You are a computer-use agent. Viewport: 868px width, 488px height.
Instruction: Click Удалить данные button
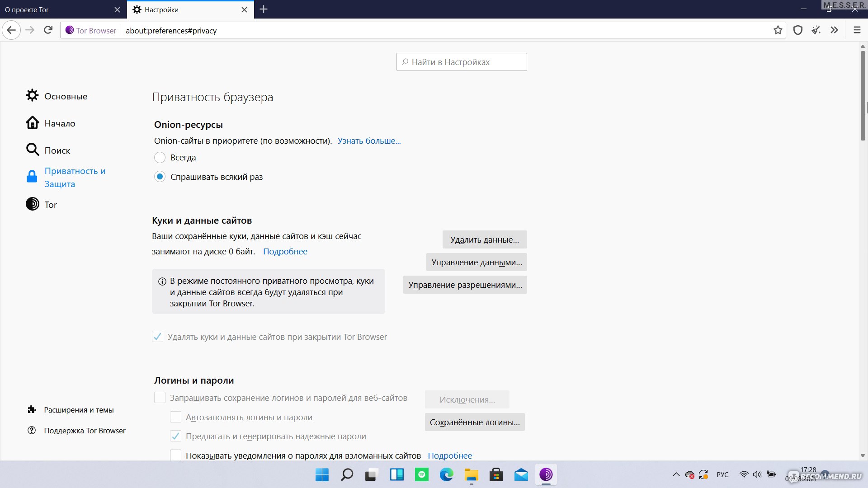[484, 239]
